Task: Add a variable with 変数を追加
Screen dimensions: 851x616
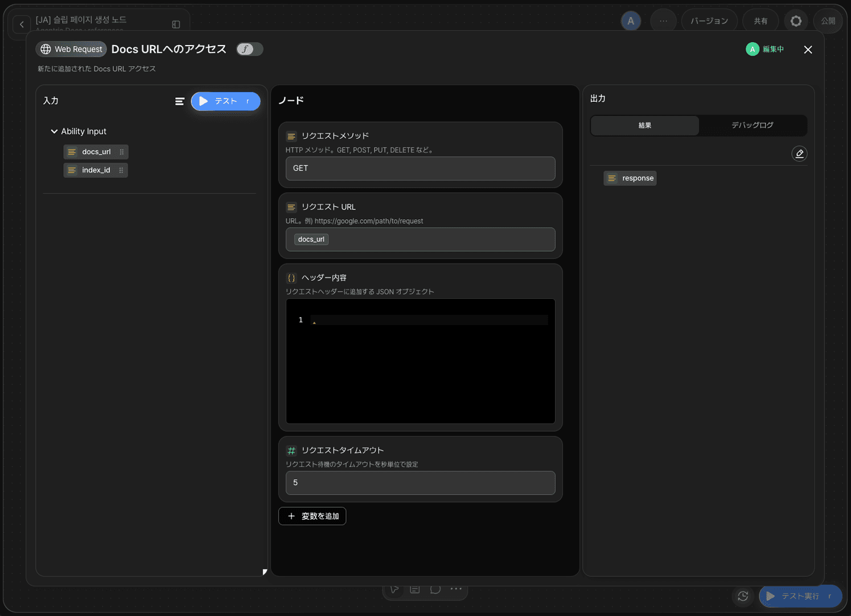Action: [313, 516]
